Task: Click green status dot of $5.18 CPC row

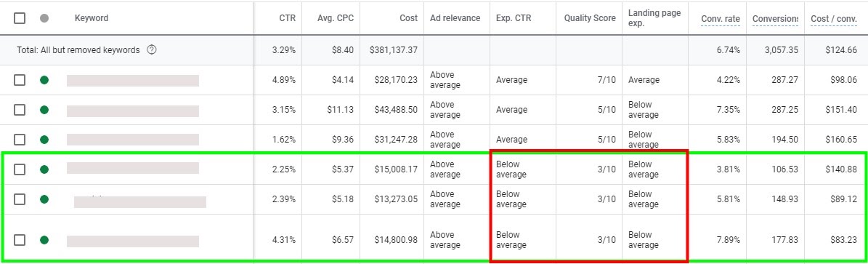Action: (x=44, y=199)
